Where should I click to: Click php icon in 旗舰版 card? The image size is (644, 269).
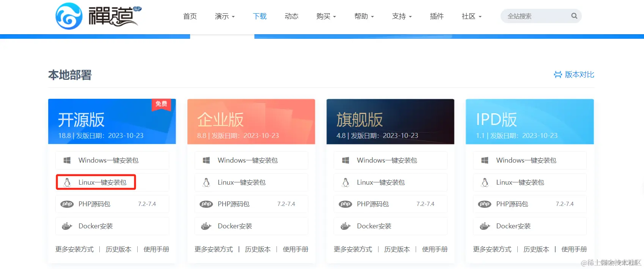pyautogui.click(x=346, y=204)
